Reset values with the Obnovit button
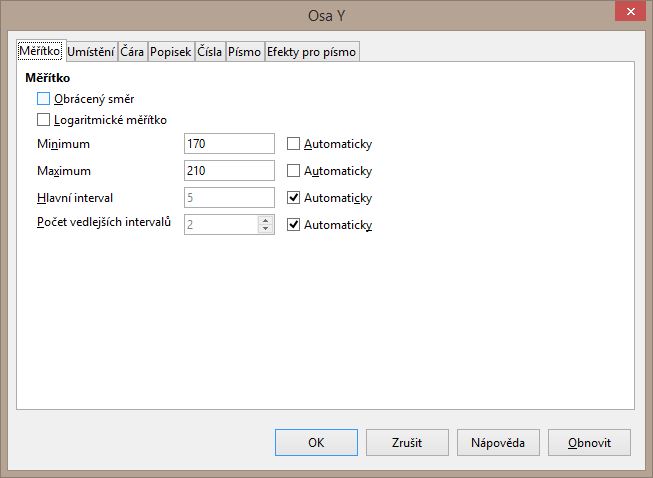 click(591, 442)
